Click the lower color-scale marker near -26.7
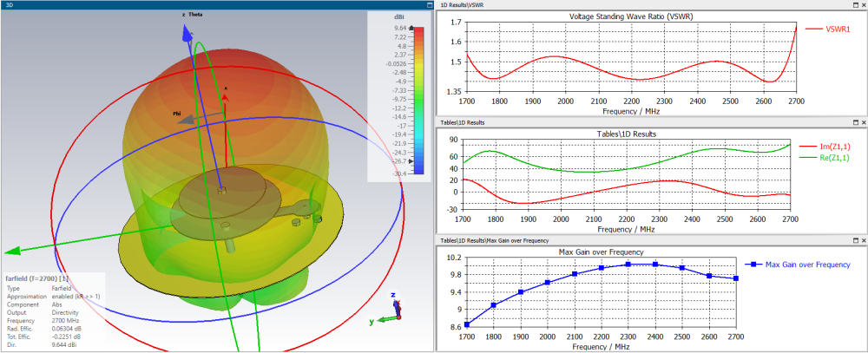This screenshot has height=353, width=868. [x=411, y=161]
